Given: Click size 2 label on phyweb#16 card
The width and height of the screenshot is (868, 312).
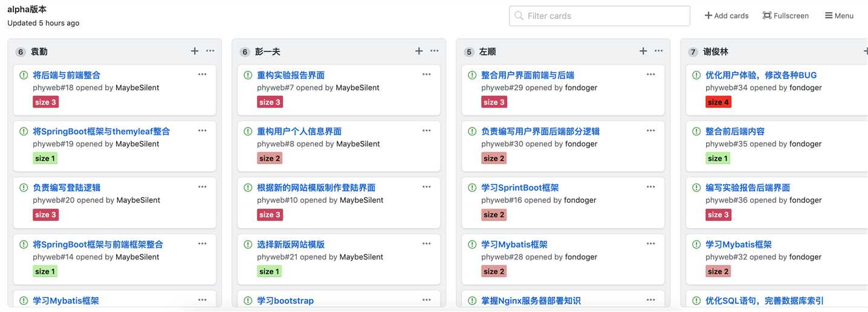Looking at the screenshot, I should pos(494,215).
